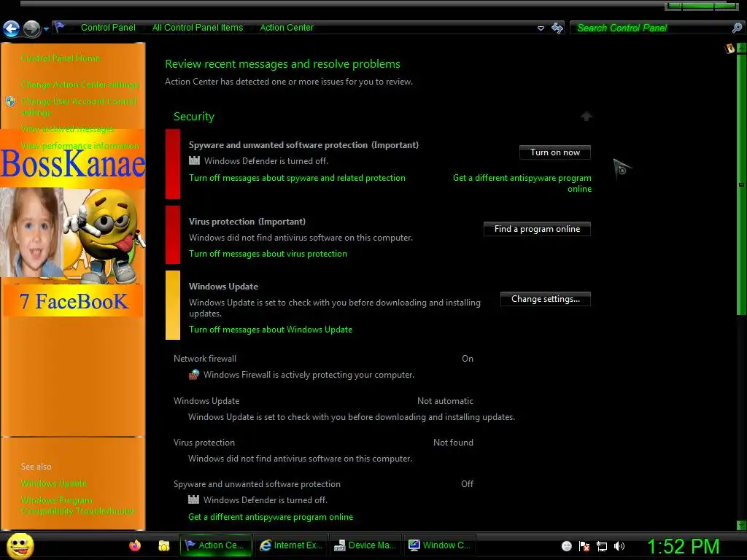Open Start menu smiley button

(20, 545)
